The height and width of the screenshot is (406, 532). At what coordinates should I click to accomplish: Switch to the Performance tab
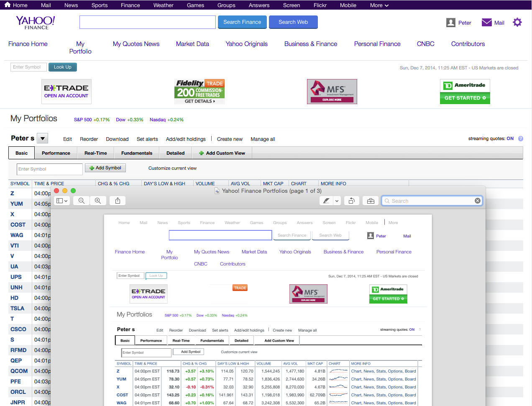tap(56, 153)
